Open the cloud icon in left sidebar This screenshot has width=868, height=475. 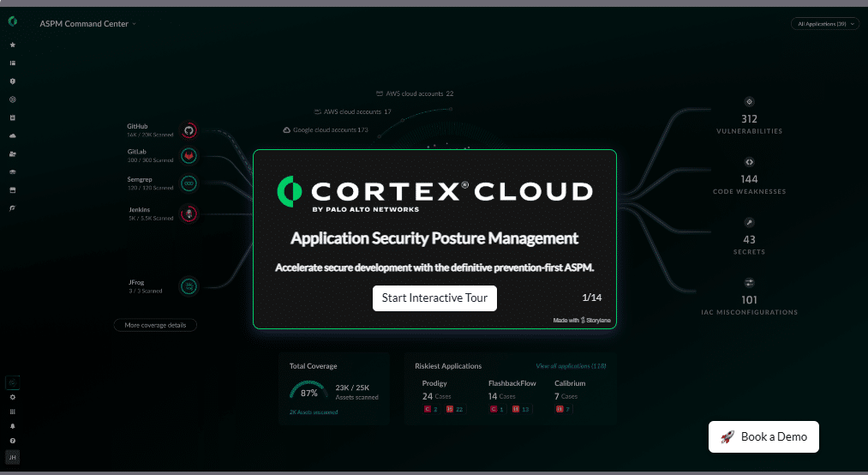[x=13, y=135]
